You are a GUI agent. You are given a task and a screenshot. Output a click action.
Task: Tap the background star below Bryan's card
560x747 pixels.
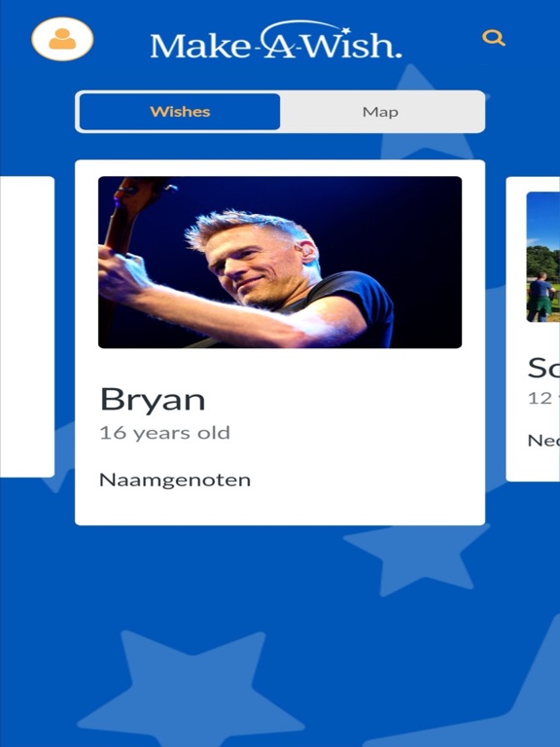coord(415,557)
